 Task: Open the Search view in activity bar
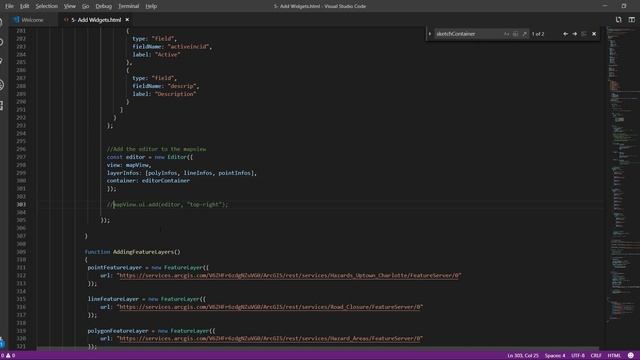[2, 42]
